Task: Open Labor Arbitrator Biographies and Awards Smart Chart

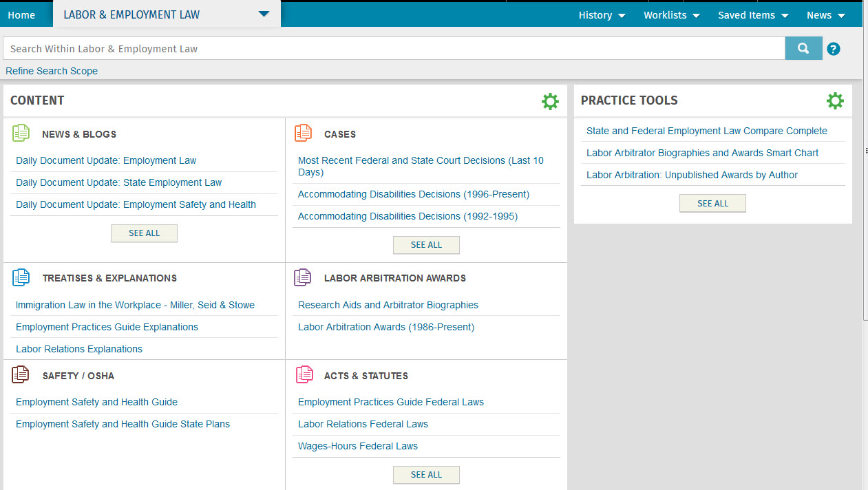Action: tap(703, 153)
